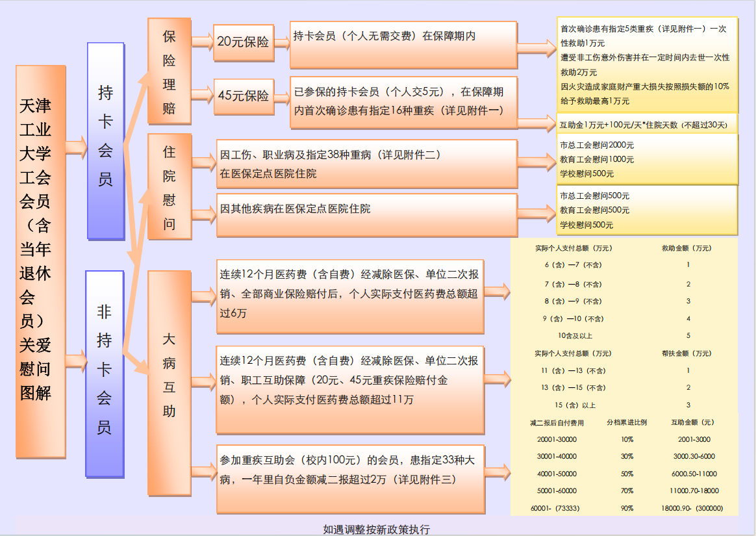The height and width of the screenshot is (536, 756).
Task: Click the 50% ratio cell
Action: [x=627, y=474]
